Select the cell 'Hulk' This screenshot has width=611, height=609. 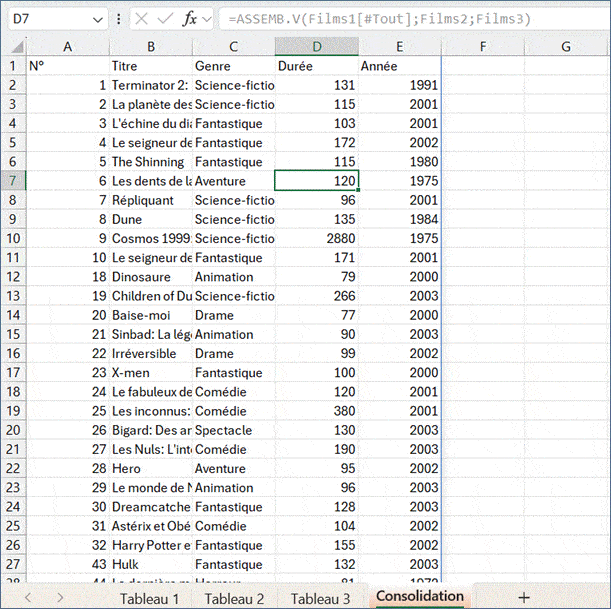pos(151,564)
